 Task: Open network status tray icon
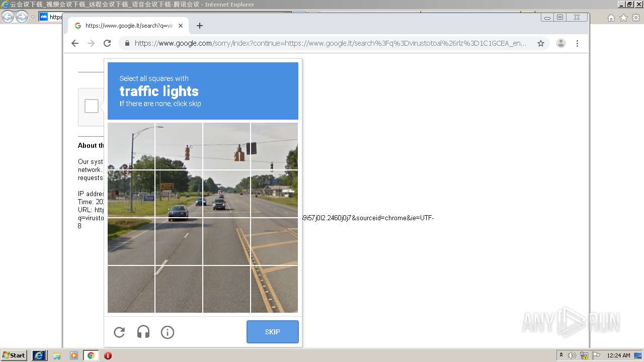tap(584, 355)
